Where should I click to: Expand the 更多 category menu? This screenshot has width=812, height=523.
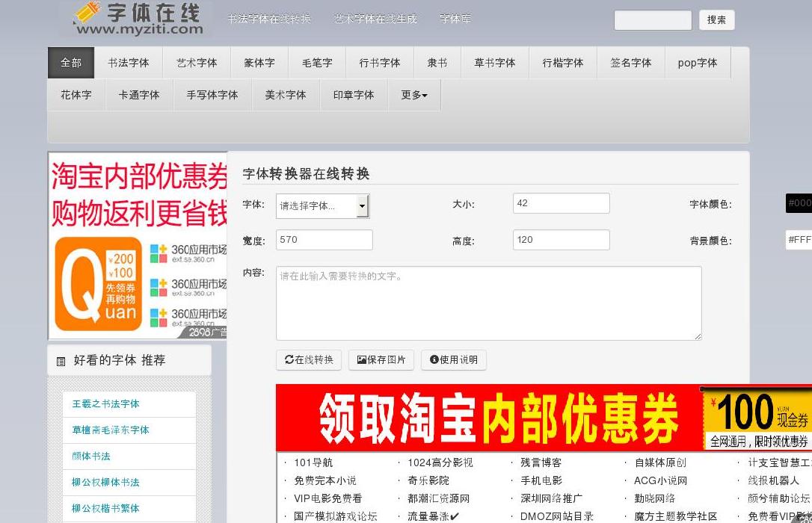414,95
